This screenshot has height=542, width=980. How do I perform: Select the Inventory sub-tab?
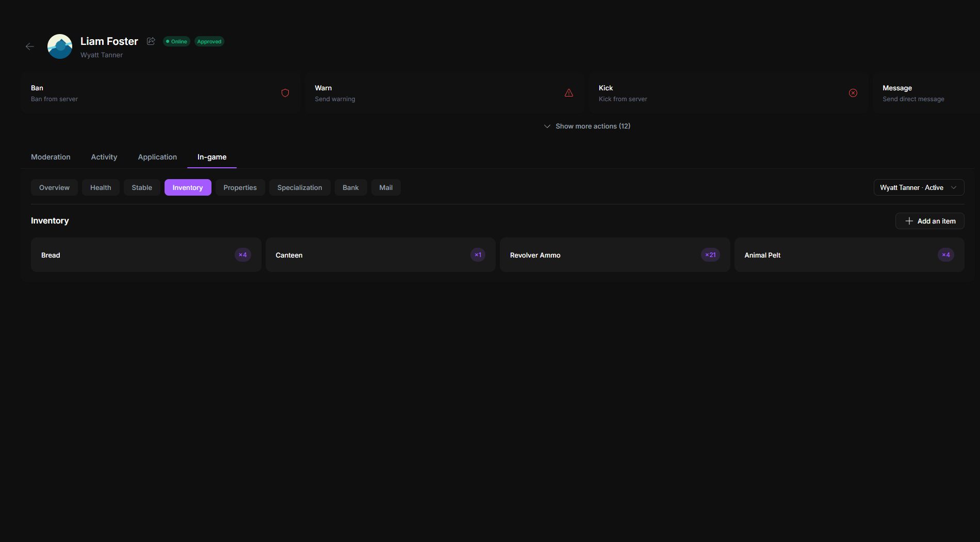click(x=188, y=187)
